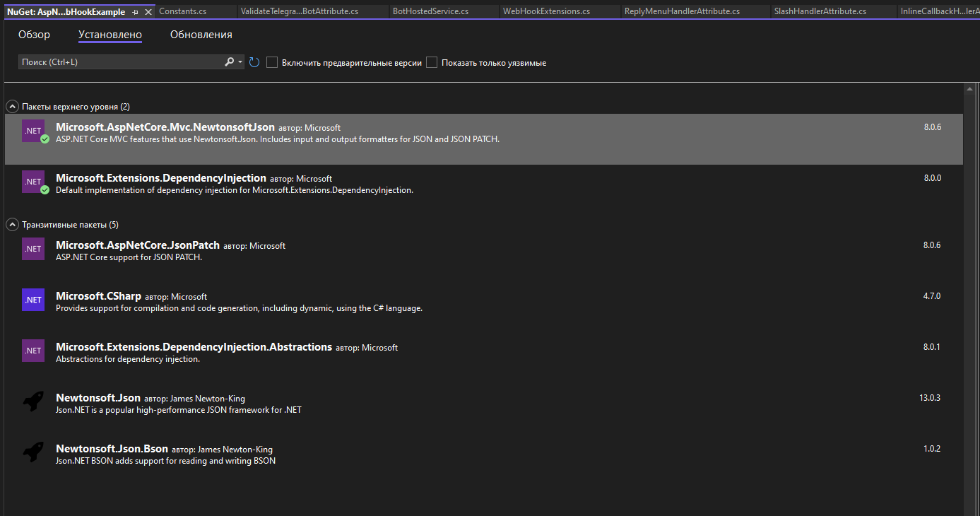
Task: Enable 'Включить предварительные версии' checkbox
Action: [272, 62]
